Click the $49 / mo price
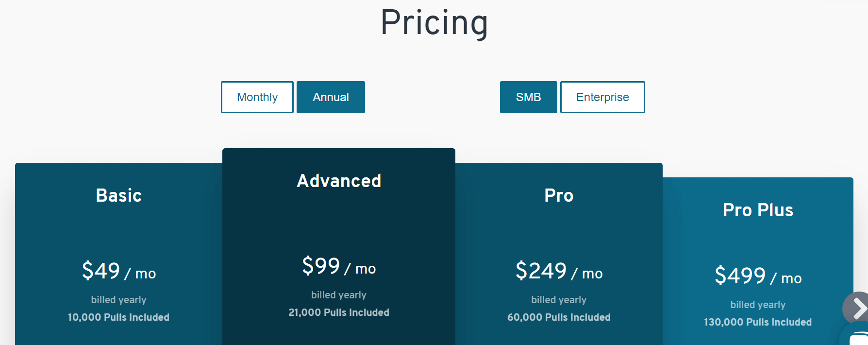 tap(119, 271)
